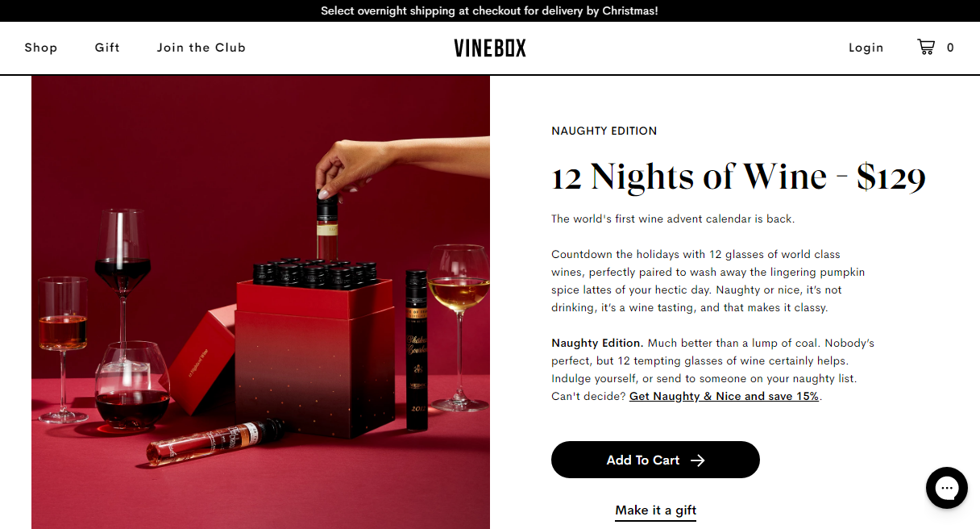Click the arrow inside Add To Cart
This screenshot has height=529, width=980.
698,460
